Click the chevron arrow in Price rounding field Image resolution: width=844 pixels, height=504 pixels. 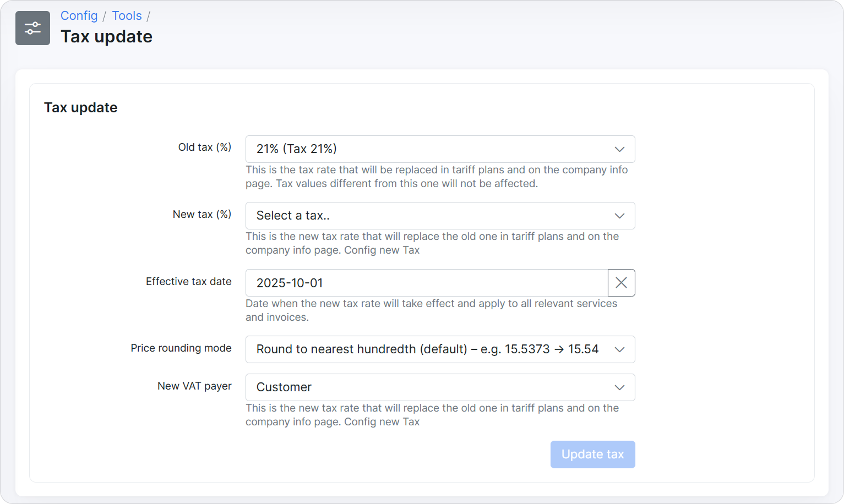pyautogui.click(x=619, y=349)
